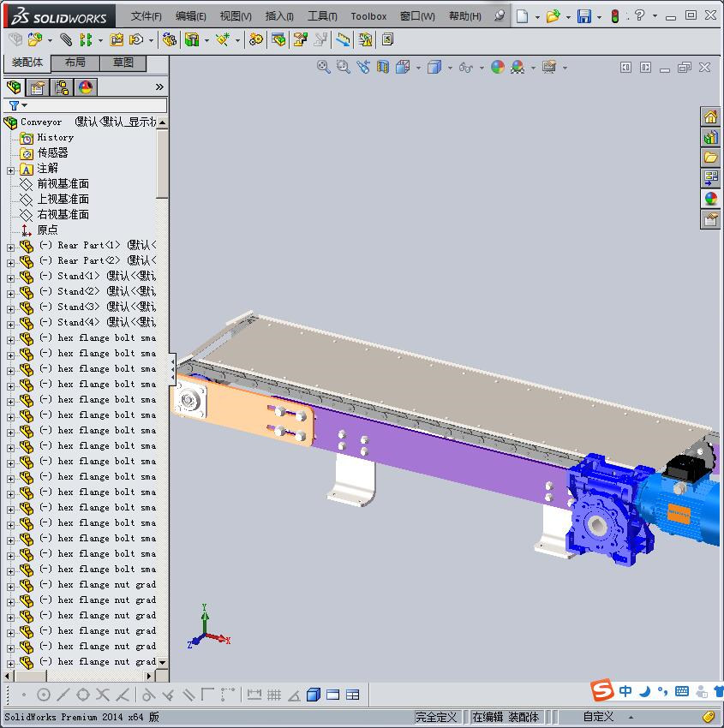This screenshot has width=724, height=728.
Task: Click the View Orientation cube icon
Action: click(403, 68)
